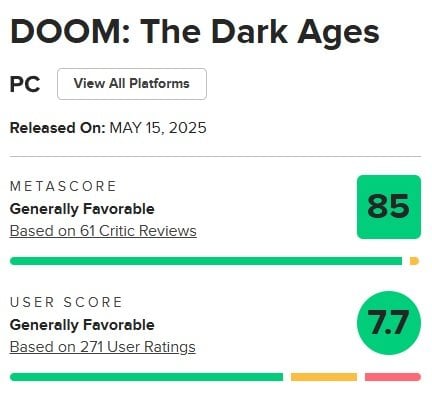Select the small yellow mixed segment of Metascore bar
432x396 pixels.
(x=414, y=261)
